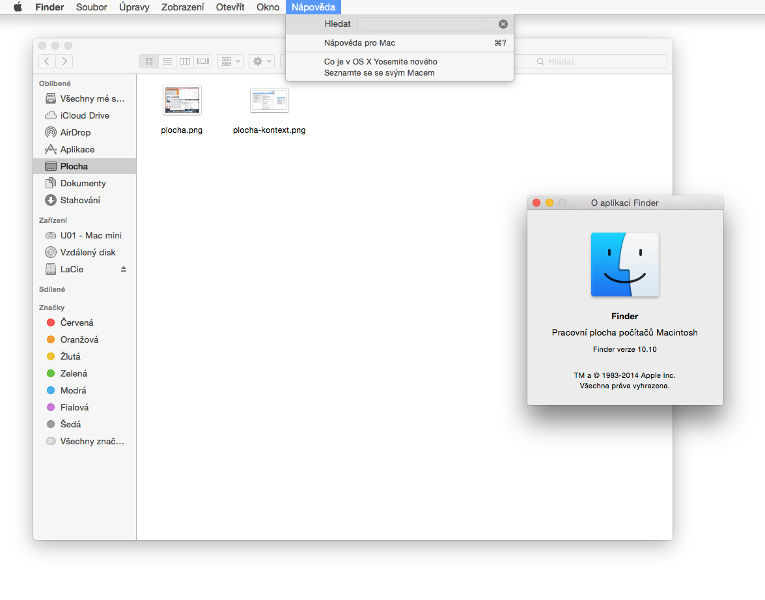Open Vzdálený disk in sidebar
The image size is (765, 600).
click(x=84, y=252)
